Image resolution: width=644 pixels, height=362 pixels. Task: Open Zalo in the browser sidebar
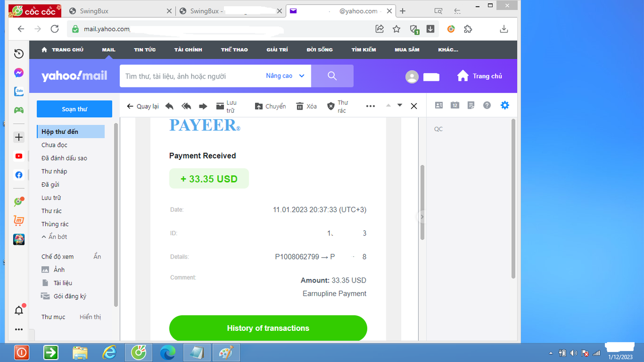[19, 92]
